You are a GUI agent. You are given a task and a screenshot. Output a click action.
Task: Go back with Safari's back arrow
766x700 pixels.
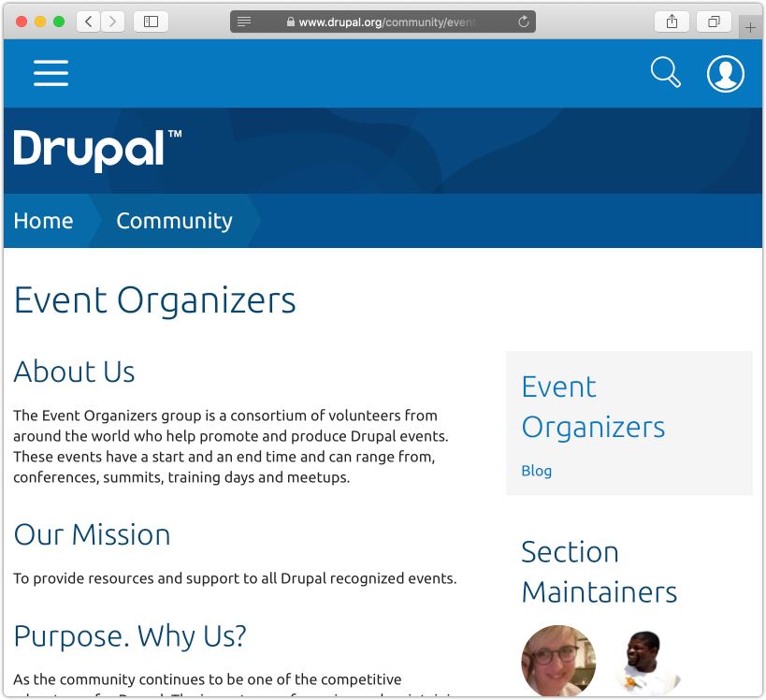tap(89, 22)
